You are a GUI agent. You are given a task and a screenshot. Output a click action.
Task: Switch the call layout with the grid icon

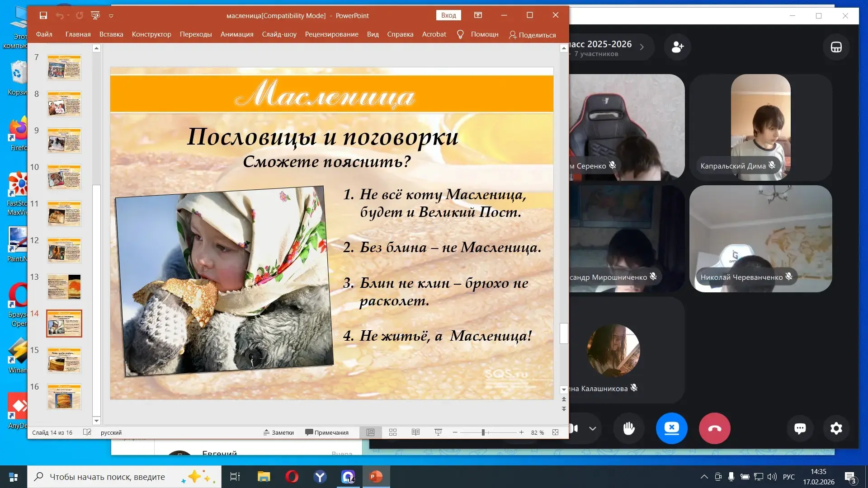[836, 47]
